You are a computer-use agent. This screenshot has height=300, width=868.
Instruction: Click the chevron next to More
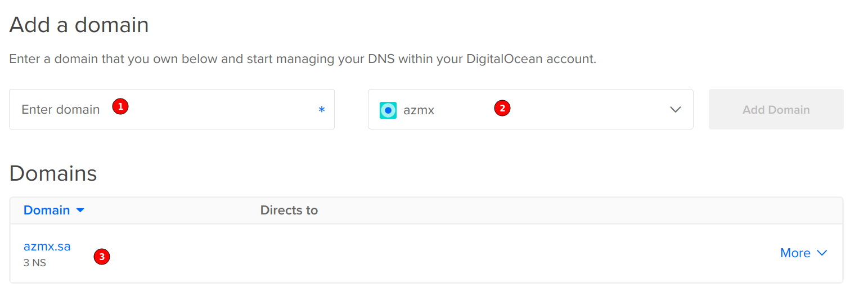pyautogui.click(x=822, y=253)
